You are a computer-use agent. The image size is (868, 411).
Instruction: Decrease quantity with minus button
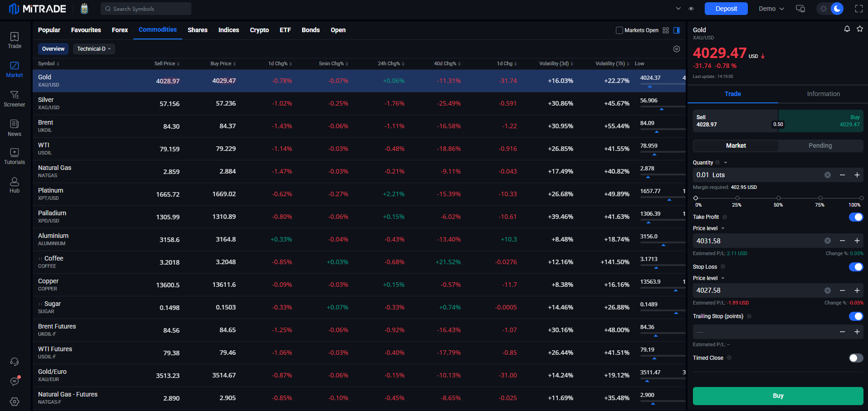click(842, 175)
